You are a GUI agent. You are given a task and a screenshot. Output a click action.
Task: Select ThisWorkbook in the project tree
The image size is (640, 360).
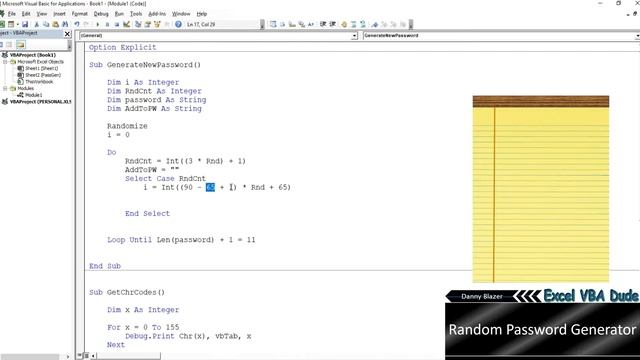coord(39,82)
